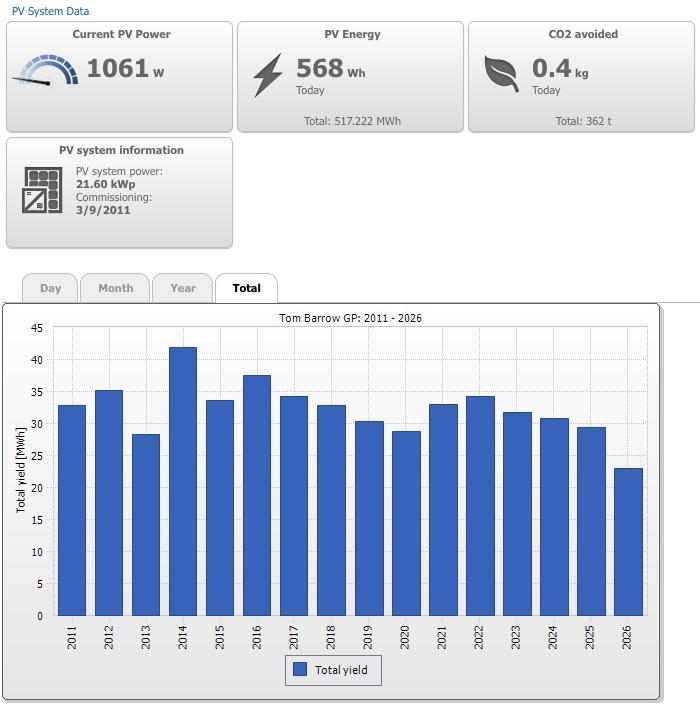Click the 2025 yield bar
Viewport: 700px width, 706px height.
(x=591, y=521)
